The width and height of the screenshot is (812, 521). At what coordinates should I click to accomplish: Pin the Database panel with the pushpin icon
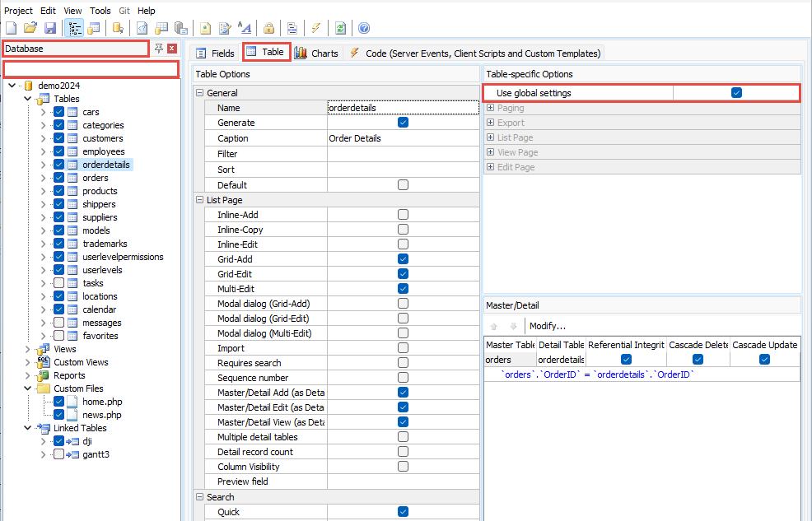pyautogui.click(x=158, y=49)
